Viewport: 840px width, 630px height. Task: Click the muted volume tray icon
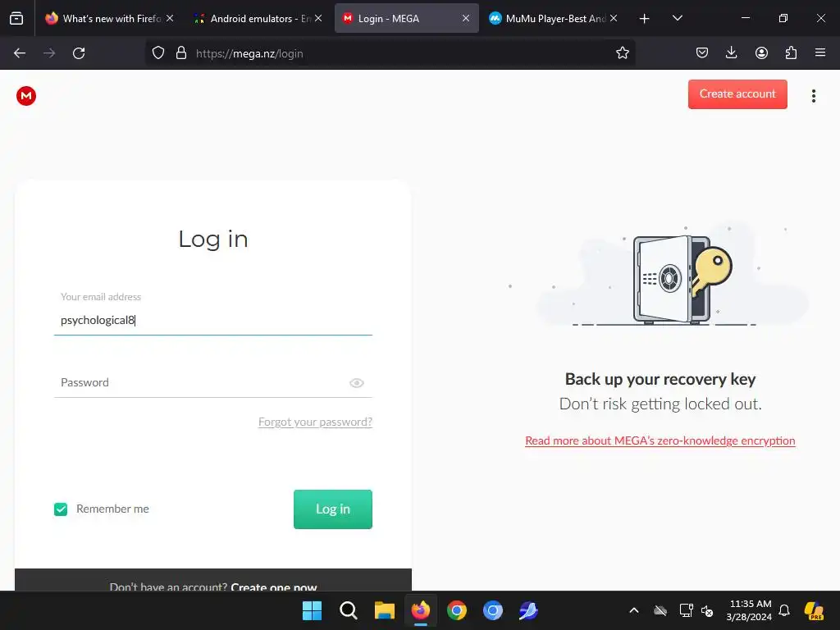click(x=707, y=610)
